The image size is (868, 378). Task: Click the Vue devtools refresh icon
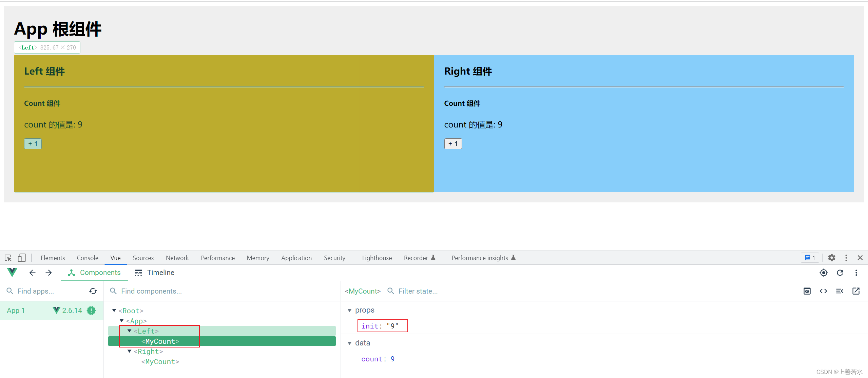click(x=840, y=273)
